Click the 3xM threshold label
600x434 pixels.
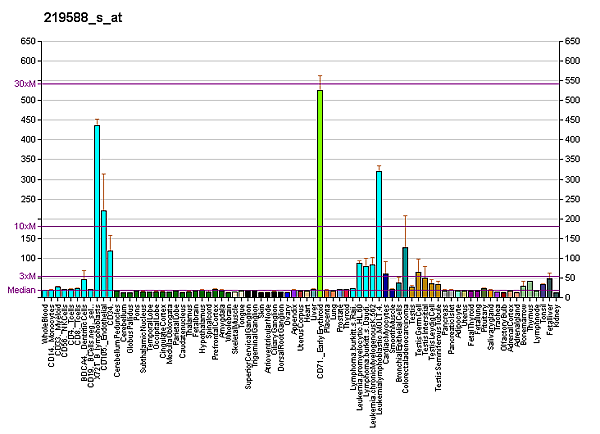(27, 276)
